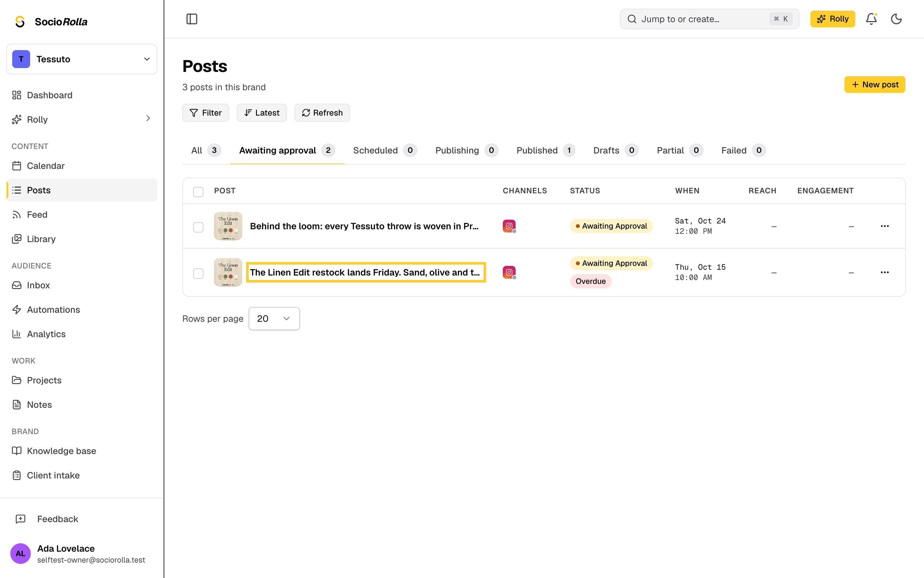The width and height of the screenshot is (924, 578).
Task: Open the Ada Lovelace account profile
Action: [x=82, y=553]
